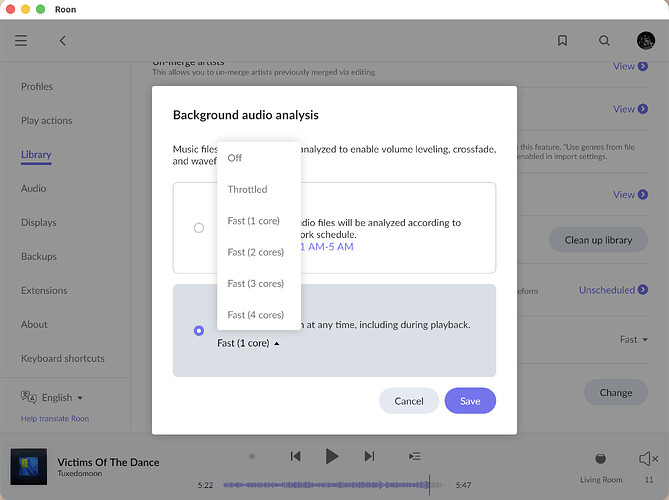
Task: Choose Fast (4 cores) option
Action: [x=255, y=314]
